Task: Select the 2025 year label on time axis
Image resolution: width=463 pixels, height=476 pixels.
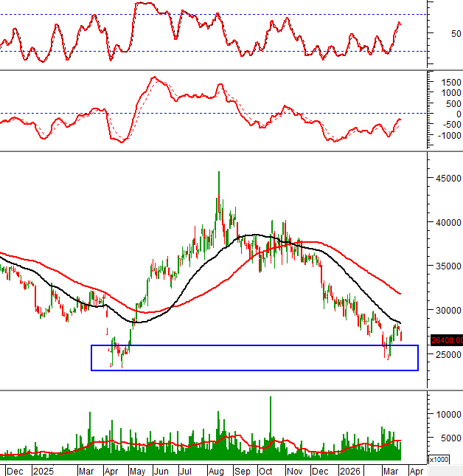Action: (42, 470)
